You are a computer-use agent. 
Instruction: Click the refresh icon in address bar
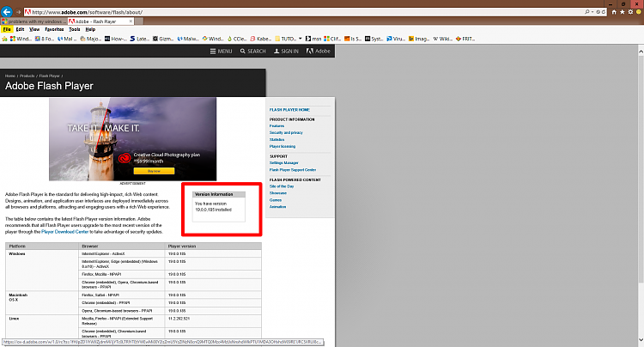(604, 12)
